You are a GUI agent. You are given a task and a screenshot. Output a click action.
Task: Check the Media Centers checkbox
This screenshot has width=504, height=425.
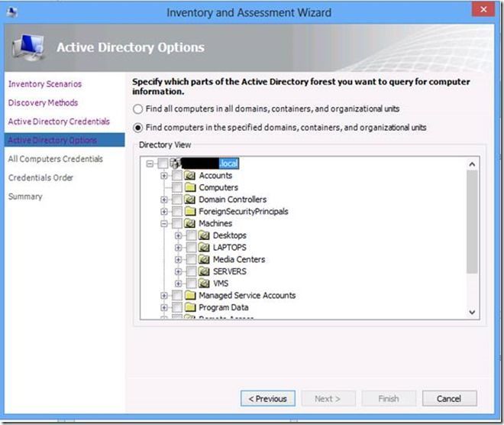191,259
